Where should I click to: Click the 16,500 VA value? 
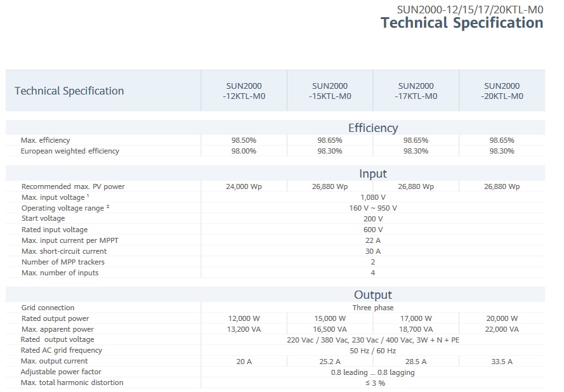pyautogui.click(x=330, y=329)
